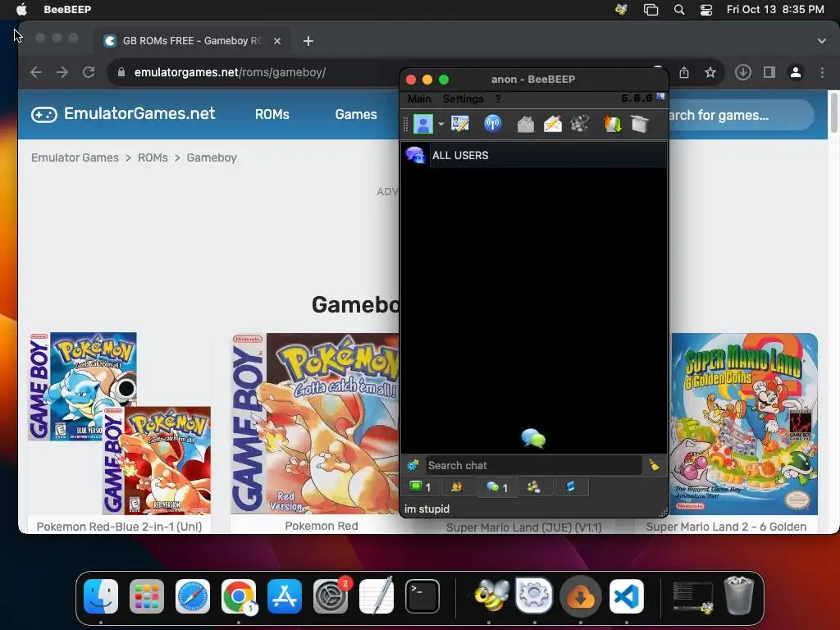840x630 pixels.
Task: Open the Main menu in BeeBEEP
Action: click(419, 98)
